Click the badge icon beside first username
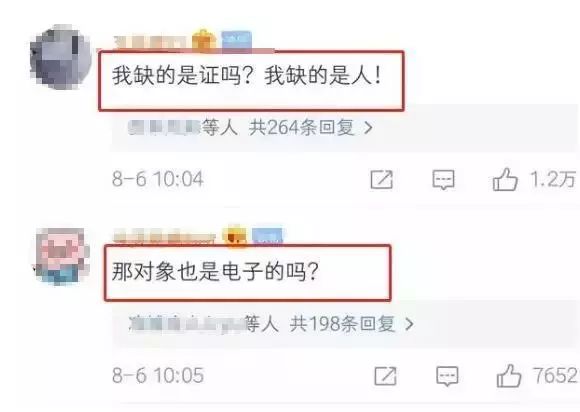The height and width of the screenshot is (412, 580). [x=203, y=40]
